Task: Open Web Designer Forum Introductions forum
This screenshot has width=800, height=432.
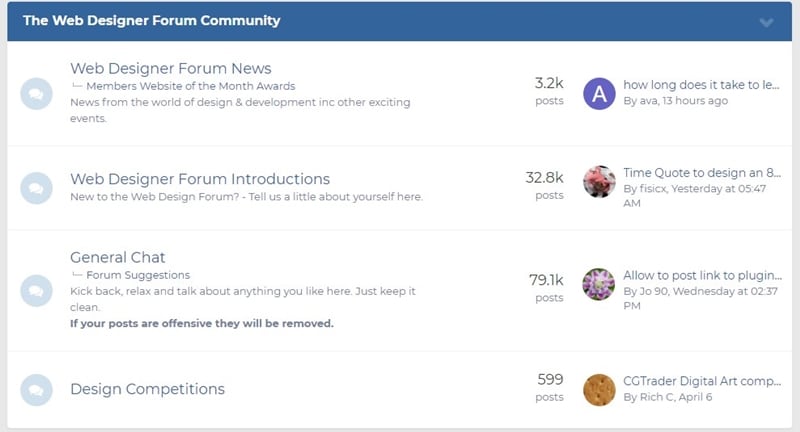Action: (199, 179)
